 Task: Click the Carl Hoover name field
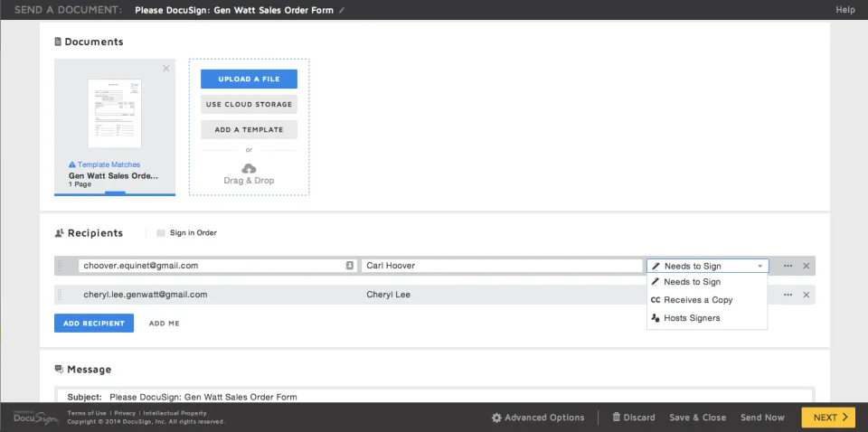[502, 266]
